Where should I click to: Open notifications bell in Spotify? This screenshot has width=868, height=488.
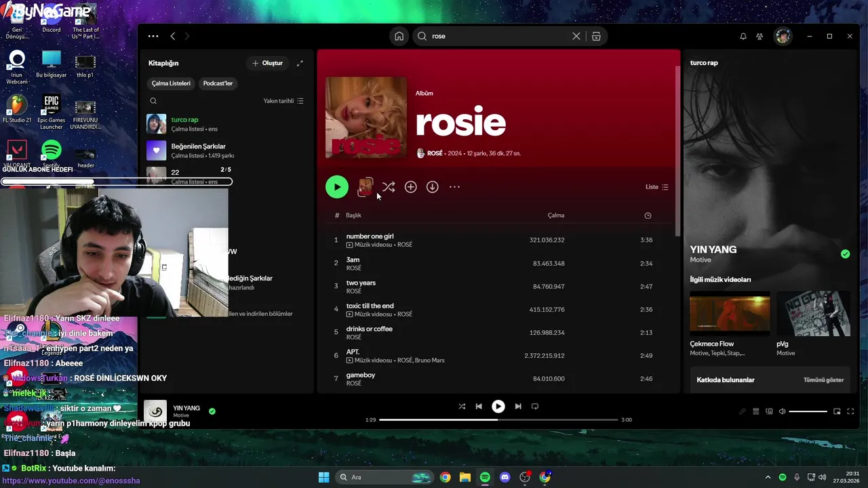point(743,36)
